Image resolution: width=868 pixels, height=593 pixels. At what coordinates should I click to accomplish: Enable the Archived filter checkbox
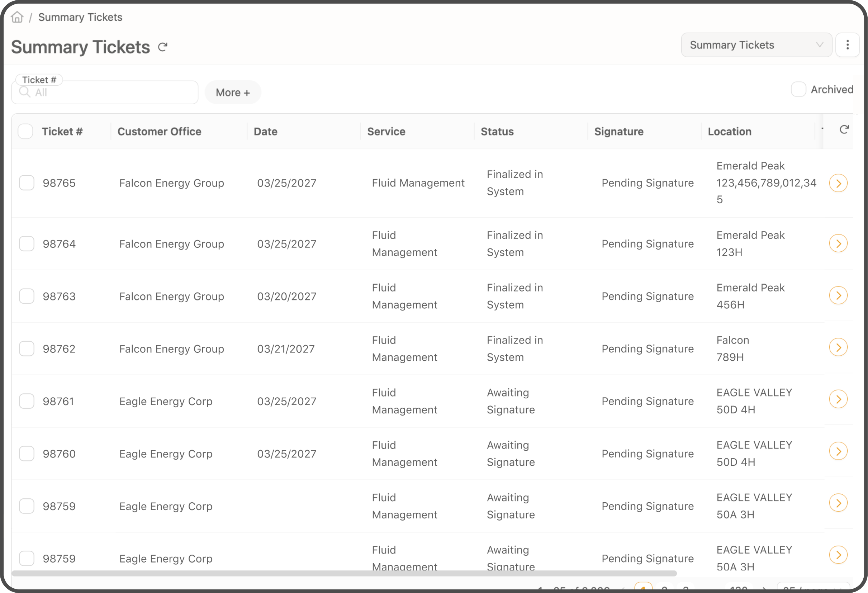pyautogui.click(x=798, y=89)
